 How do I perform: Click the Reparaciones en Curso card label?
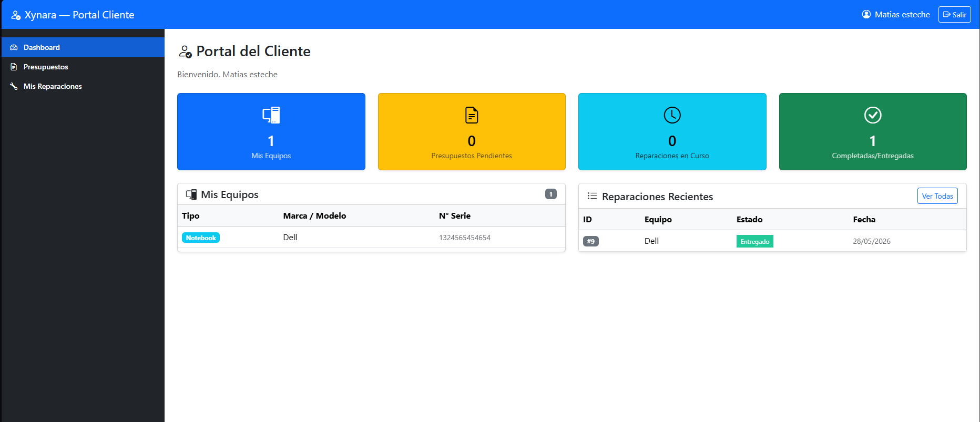pyautogui.click(x=672, y=156)
